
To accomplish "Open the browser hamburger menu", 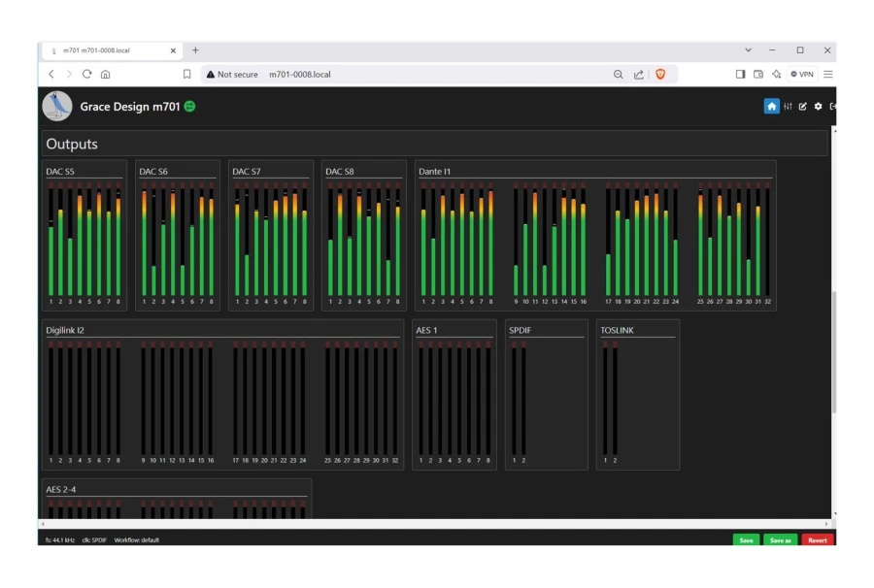I will tap(828, 74).
